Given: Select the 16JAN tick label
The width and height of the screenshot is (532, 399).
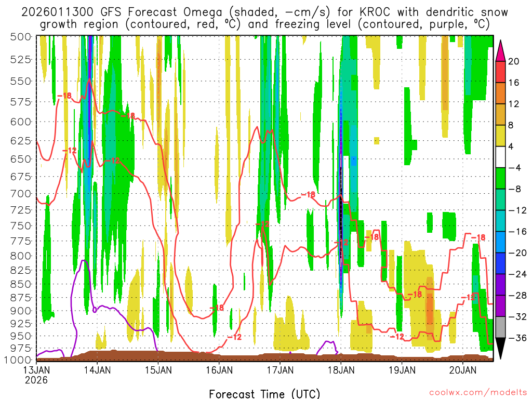Looking at the screenshot, I should tap(219, 370).
